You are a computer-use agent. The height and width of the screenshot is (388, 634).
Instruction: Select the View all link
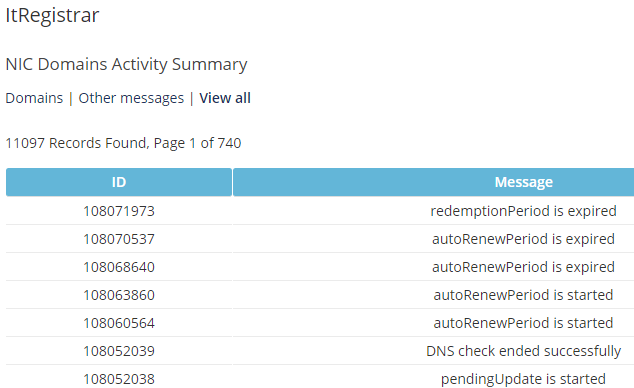(225, 98)
